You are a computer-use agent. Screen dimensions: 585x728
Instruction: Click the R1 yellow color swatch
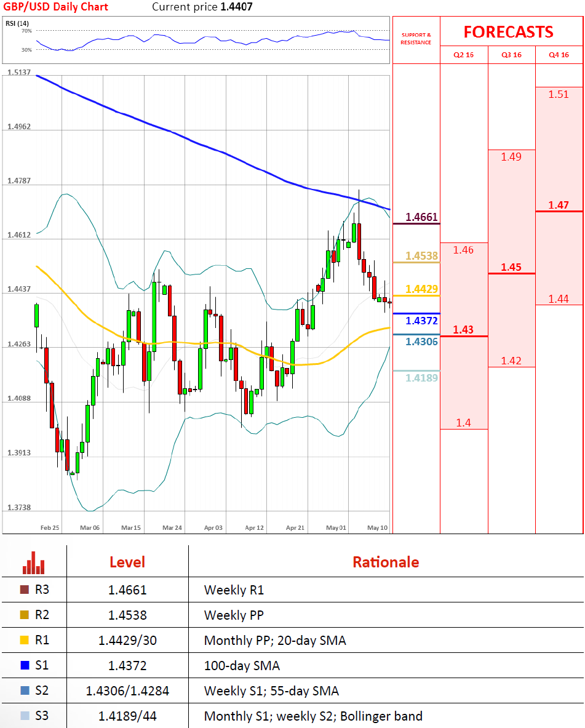tap(25, 640)
